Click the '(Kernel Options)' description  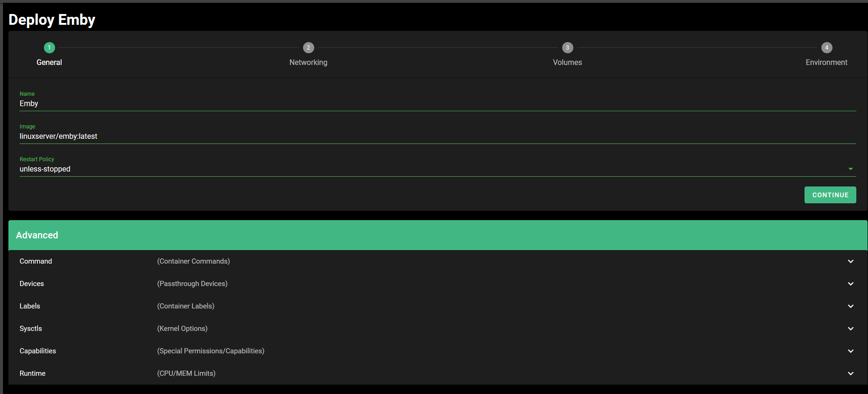point(182,329)
